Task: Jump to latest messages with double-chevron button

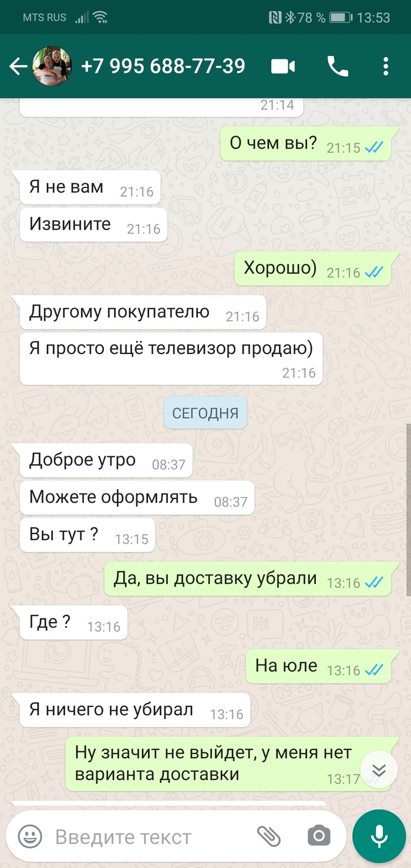Action: (x=379, y=770)
